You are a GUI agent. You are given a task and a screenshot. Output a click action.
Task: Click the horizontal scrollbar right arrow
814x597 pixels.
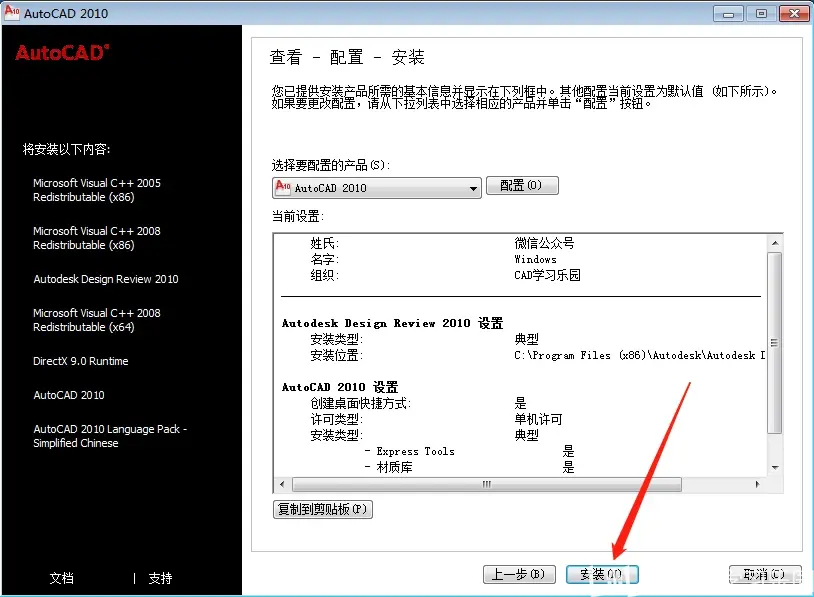click(x=757, y=484)
